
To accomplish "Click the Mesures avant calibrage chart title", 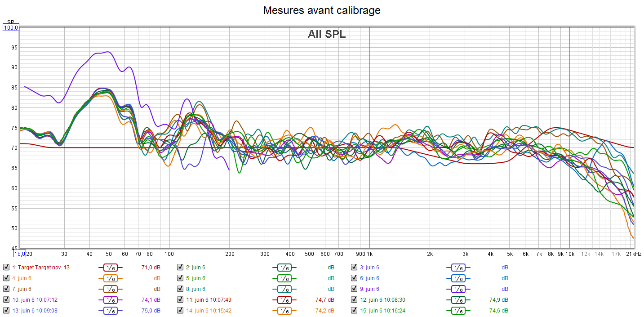I will tap(322, 10).
